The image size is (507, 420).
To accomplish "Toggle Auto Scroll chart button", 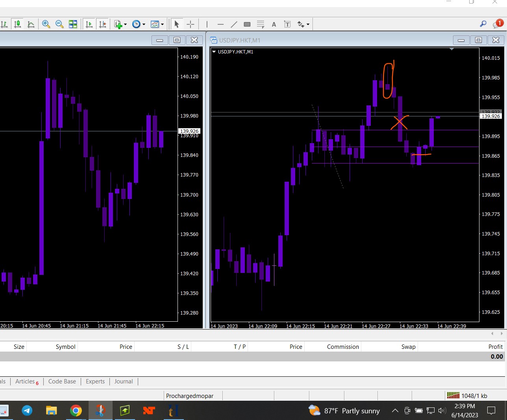I will point(89,24).
